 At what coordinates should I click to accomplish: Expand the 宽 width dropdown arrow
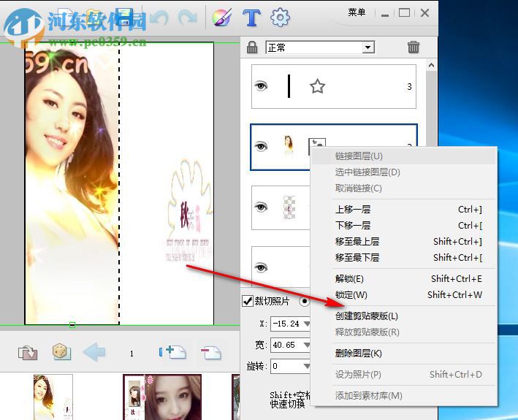point(307,345)
